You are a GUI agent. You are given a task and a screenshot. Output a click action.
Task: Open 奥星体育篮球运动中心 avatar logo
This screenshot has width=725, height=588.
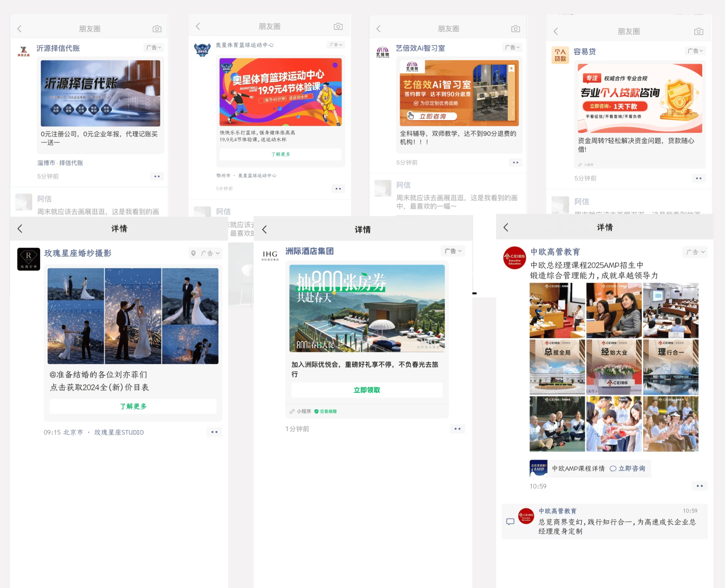pyautogui.click(x=202, y=50)
